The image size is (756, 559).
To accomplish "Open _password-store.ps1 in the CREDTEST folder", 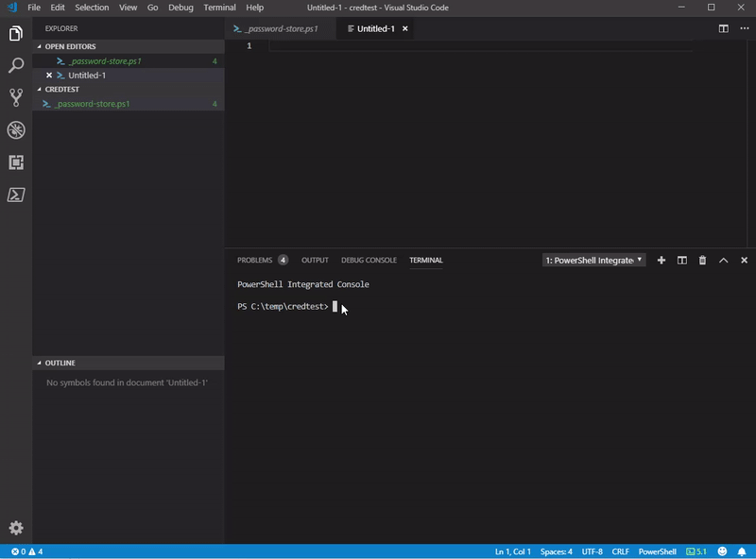I will click(129, 104).
